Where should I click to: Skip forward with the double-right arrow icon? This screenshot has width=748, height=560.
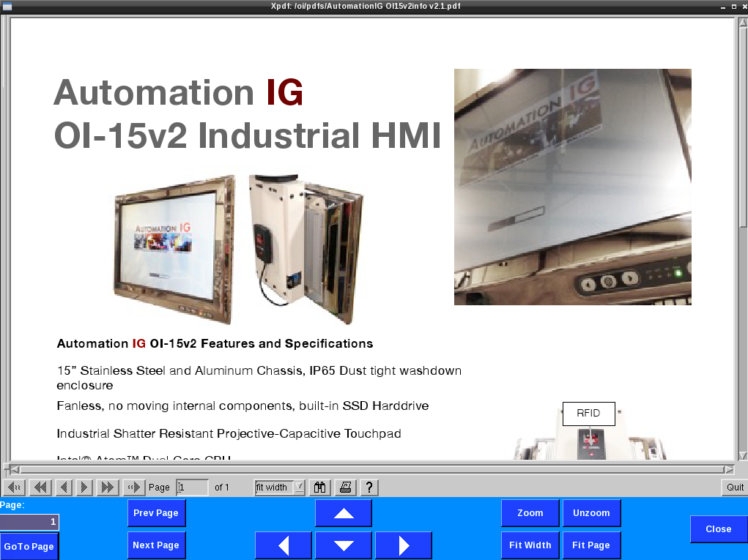107,487
